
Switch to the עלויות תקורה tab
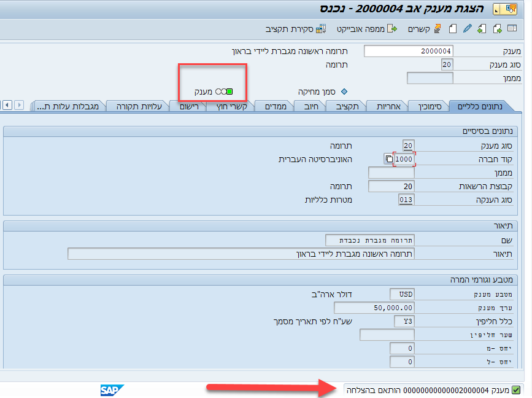pos(139,107)
